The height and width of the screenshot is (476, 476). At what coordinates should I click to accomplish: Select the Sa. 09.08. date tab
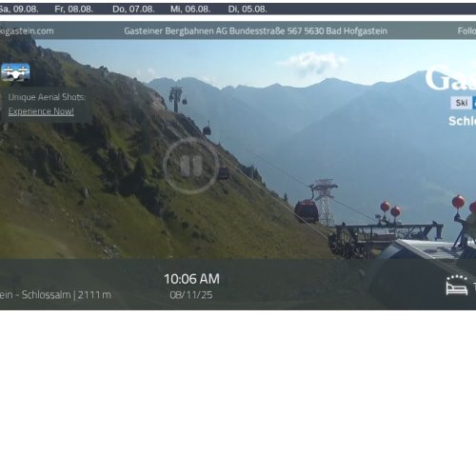[19, 10]
